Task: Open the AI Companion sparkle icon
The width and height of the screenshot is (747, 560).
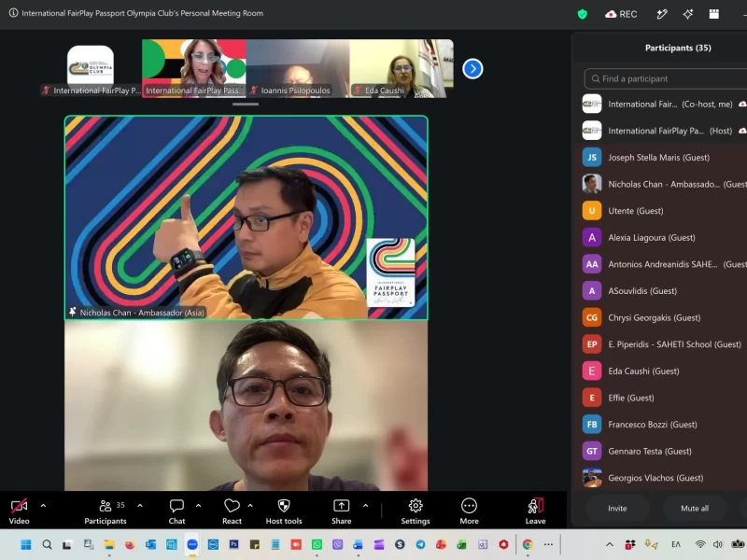Action: point(687,14)
